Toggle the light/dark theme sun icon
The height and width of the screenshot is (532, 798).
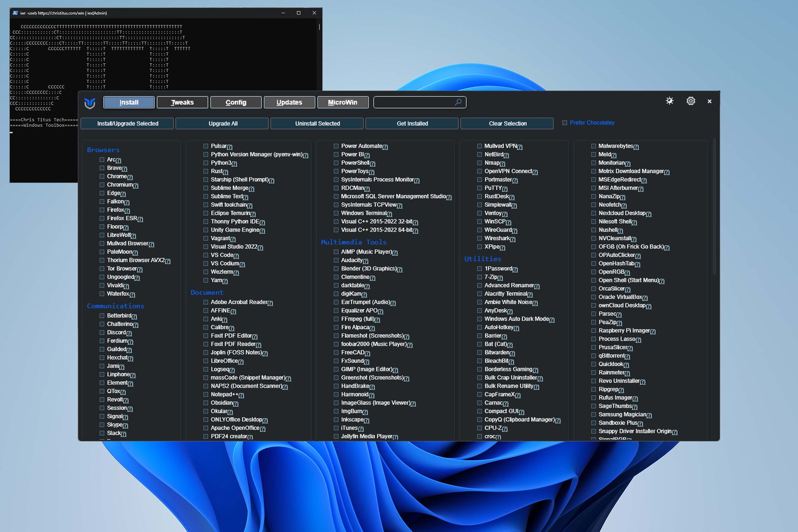click(669, 101)
